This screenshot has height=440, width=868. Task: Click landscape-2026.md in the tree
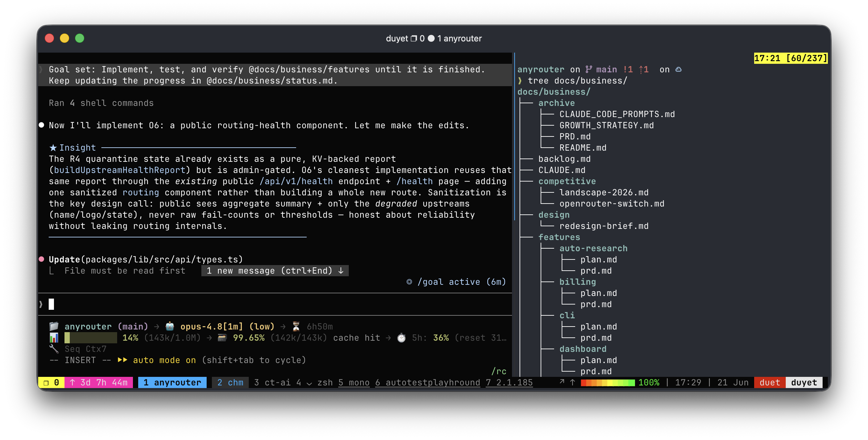coord(604,192)
